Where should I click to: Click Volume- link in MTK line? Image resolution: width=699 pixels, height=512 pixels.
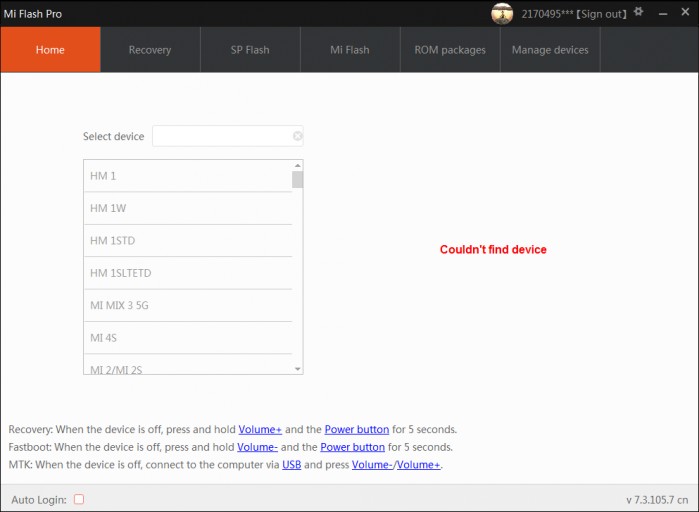tap(372, 465)
